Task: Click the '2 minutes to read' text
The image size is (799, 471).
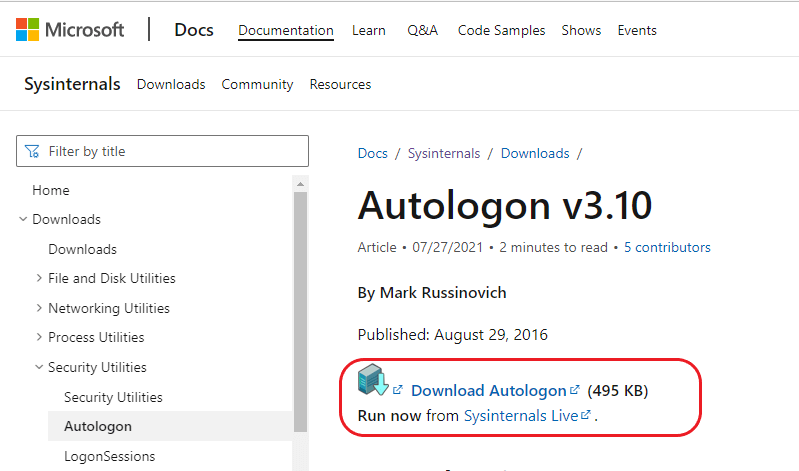Action: [x=553, y=247]
